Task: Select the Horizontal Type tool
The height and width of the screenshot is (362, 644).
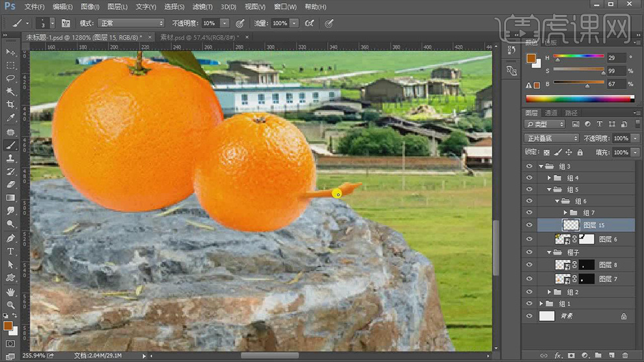Action: click(10, 251)
